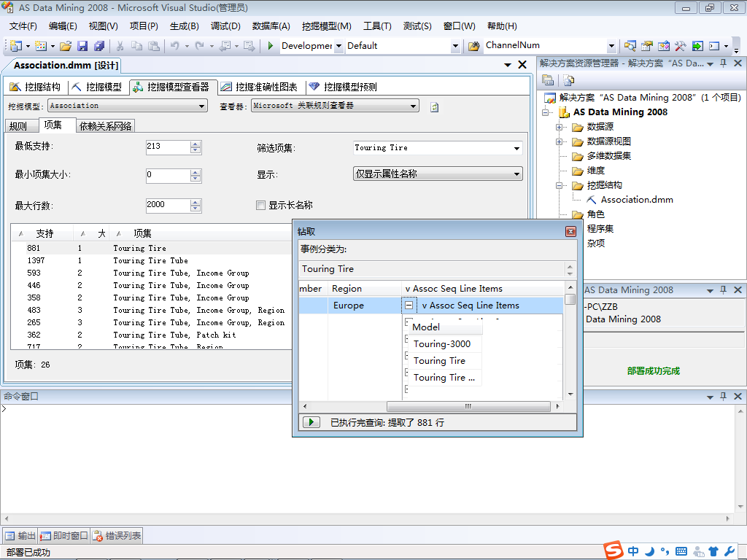Open the 挖掘模型 Association dropdown
747x560 pixels.
click(202, 106)
